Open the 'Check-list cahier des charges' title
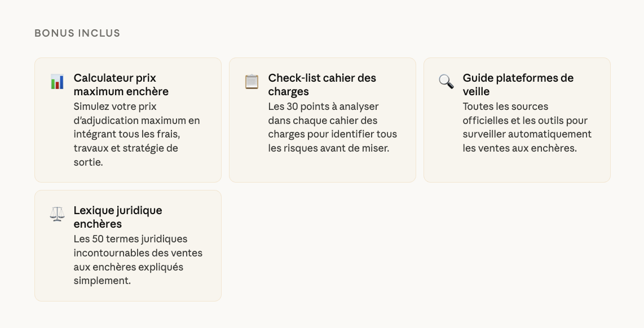 pyautogui.click(x=322, y=85)
